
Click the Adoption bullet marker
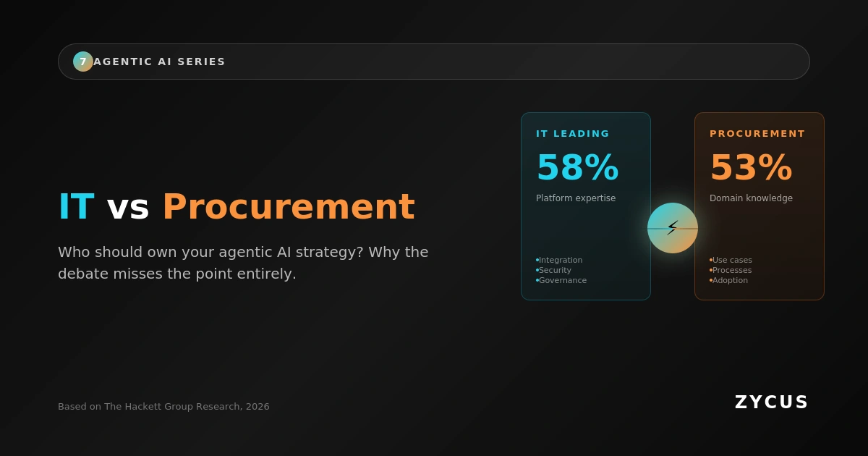(x=710, y=280)
